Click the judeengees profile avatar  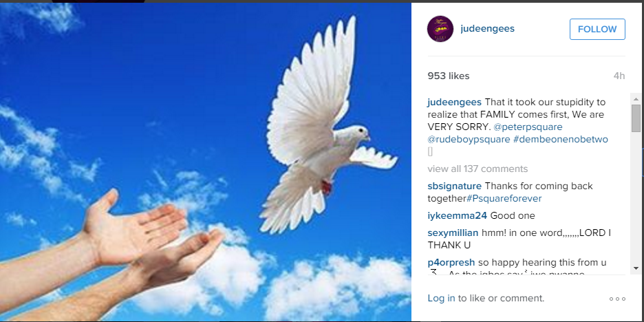point(440,29)
